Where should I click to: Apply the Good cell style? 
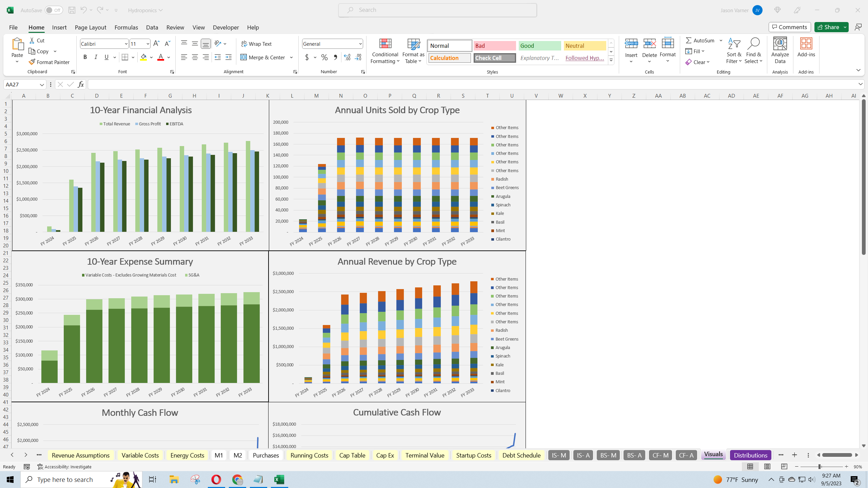point(540,46)
